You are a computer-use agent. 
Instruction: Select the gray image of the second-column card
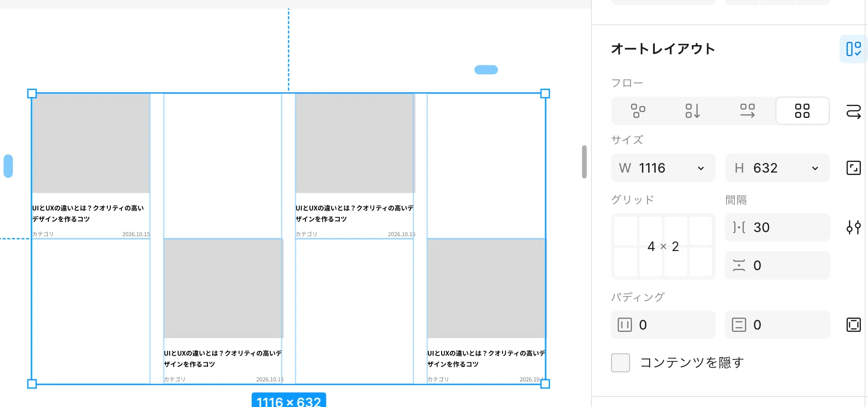click(223, 289)
